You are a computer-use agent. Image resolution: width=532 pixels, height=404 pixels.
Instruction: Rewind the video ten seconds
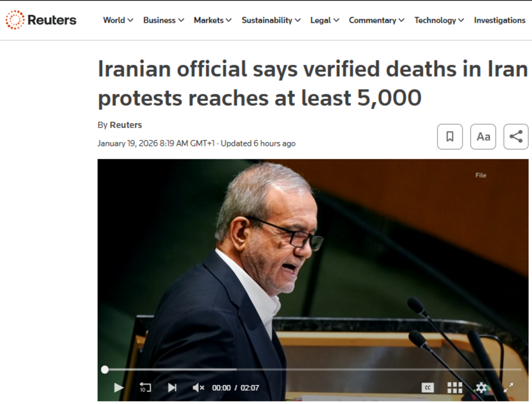[x=145, y=387]
